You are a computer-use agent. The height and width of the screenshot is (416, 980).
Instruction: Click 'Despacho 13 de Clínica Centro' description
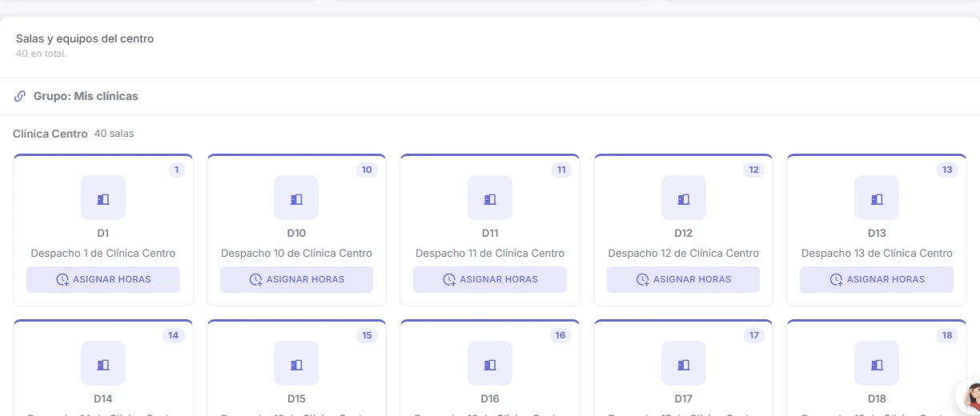[x=877, y=253]
